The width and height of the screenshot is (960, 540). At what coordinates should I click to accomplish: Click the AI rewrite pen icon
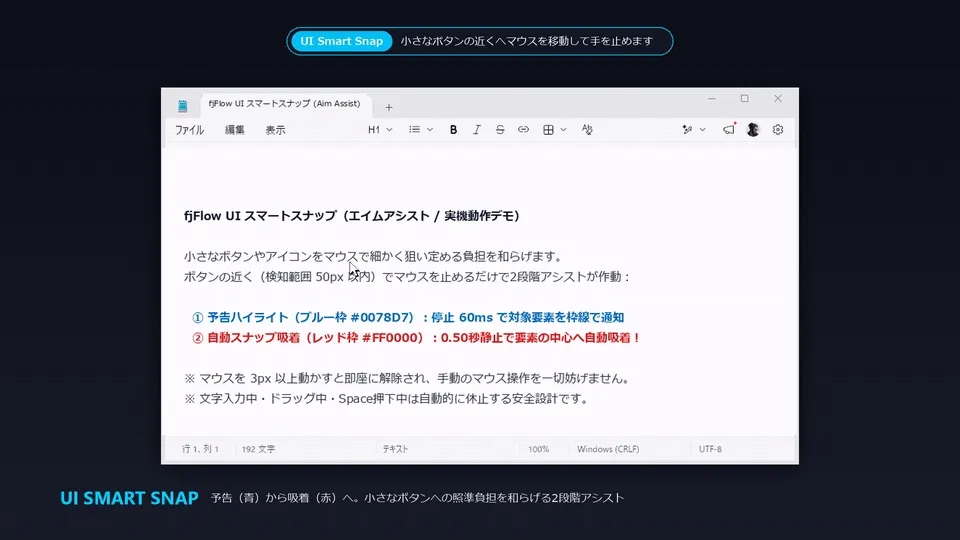[688, 130]
